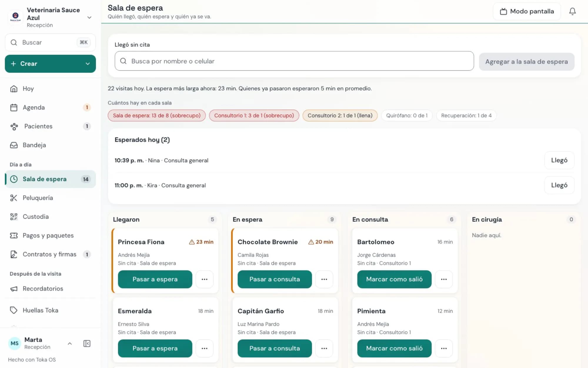The width and height of the screenshot is (588, 368).
Task: Open more options for Bartolomeo
Action: (x=444, y=279)
